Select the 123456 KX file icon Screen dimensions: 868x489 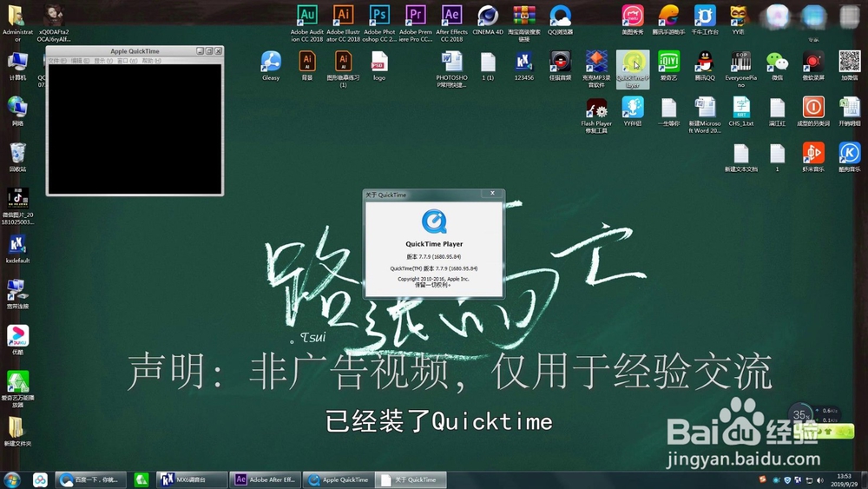tap(523, 66)
